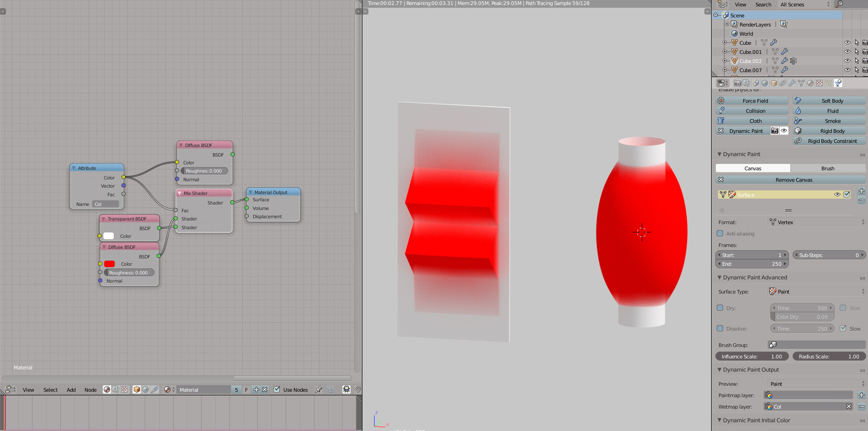
Task: Toggle Dynamic Paint viewport eye button
Action: pos(784,131)
